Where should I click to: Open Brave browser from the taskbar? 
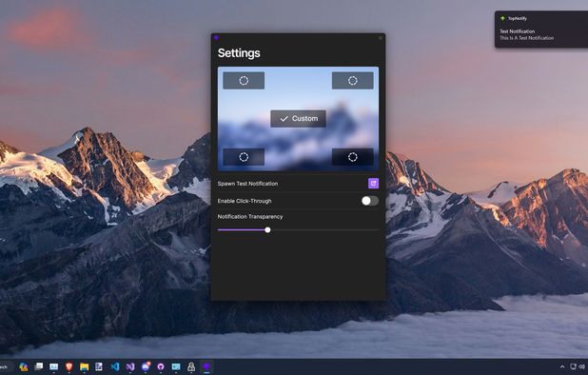coord(69,366)
